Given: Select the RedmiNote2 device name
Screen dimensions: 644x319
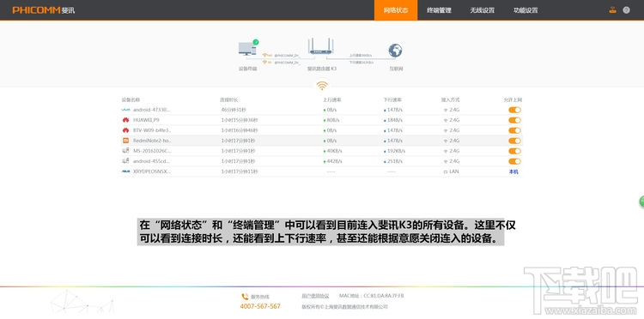Looking at the screenshot, I should (x=151, y=141).
